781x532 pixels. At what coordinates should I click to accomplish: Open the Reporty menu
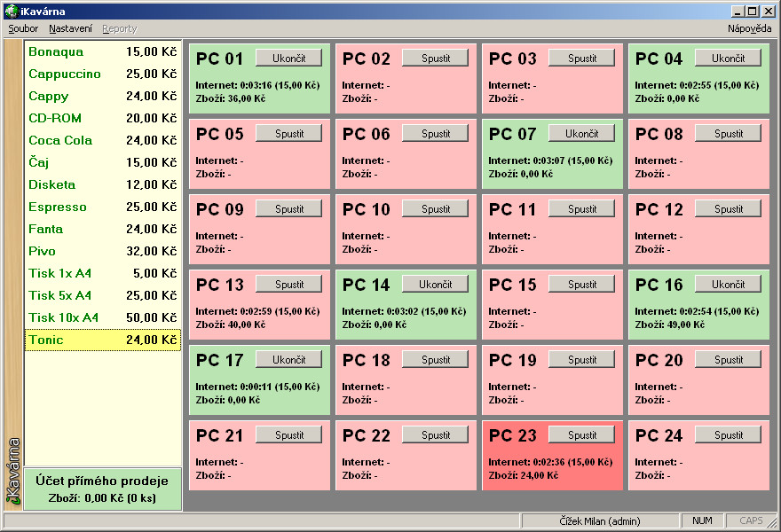(120, 29)
